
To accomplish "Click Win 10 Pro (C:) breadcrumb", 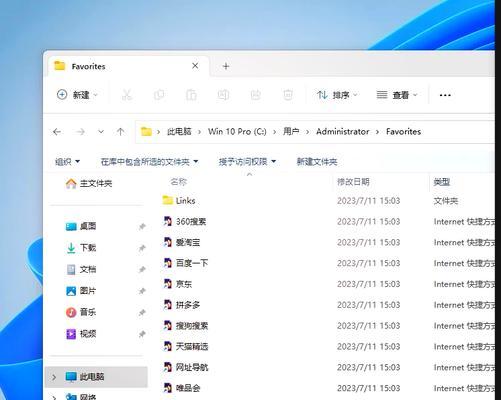I will coord(237,132).
